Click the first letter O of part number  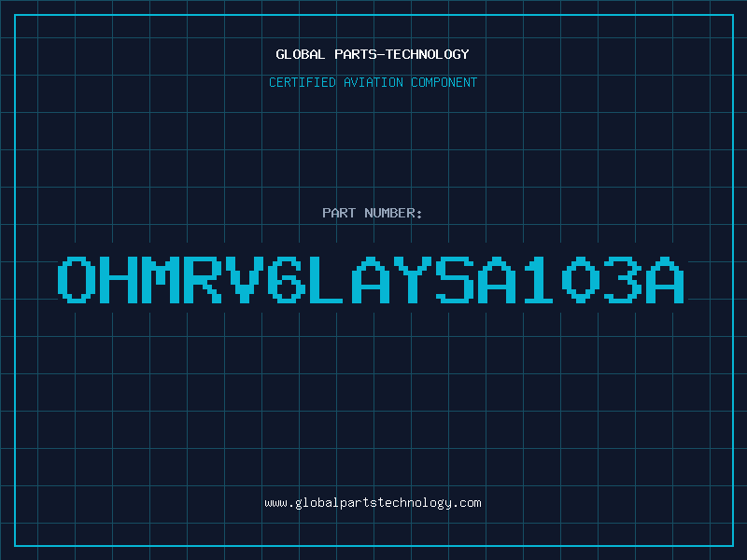[x=77, y=280]
